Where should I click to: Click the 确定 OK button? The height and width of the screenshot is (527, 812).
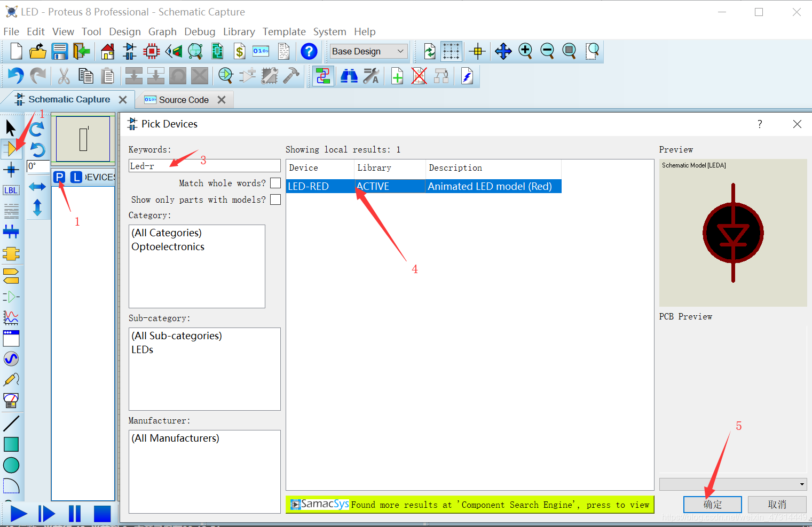(712, 504)
